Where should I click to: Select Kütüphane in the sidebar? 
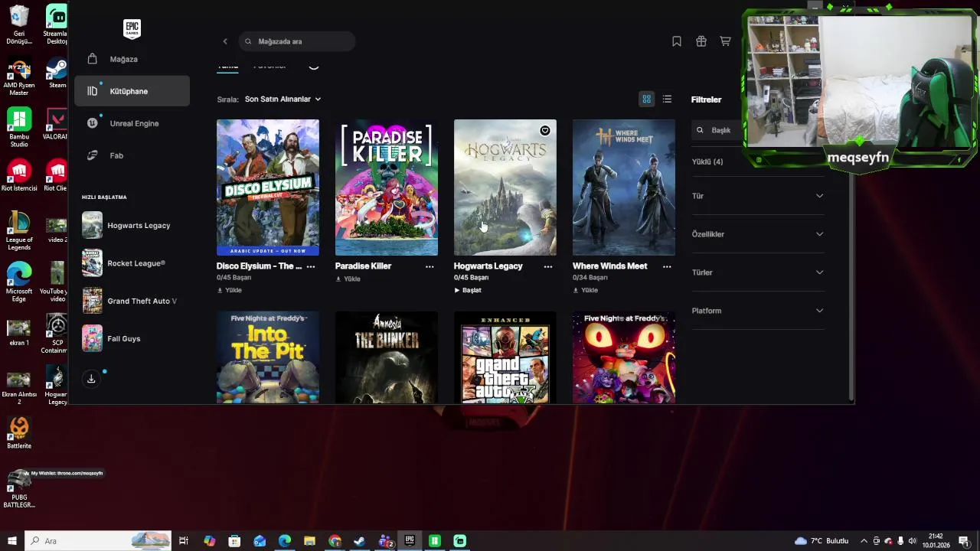click(x=132, y=91)
